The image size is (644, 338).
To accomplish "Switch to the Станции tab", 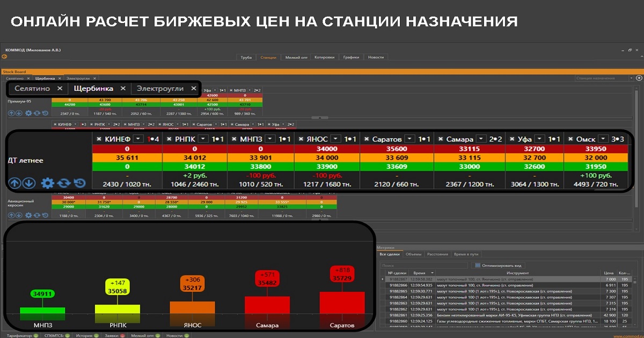I will [268, 57].
